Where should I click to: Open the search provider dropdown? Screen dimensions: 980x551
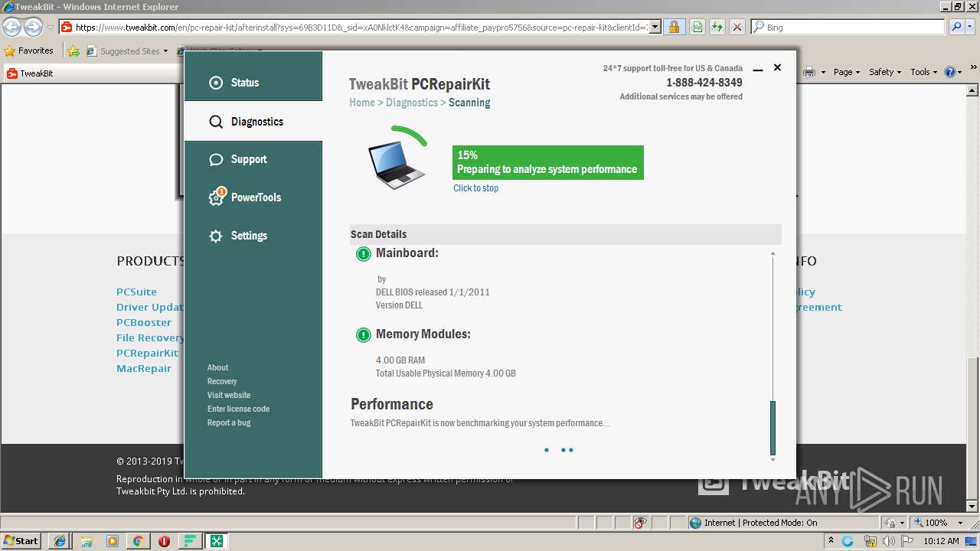click(969, 28)
